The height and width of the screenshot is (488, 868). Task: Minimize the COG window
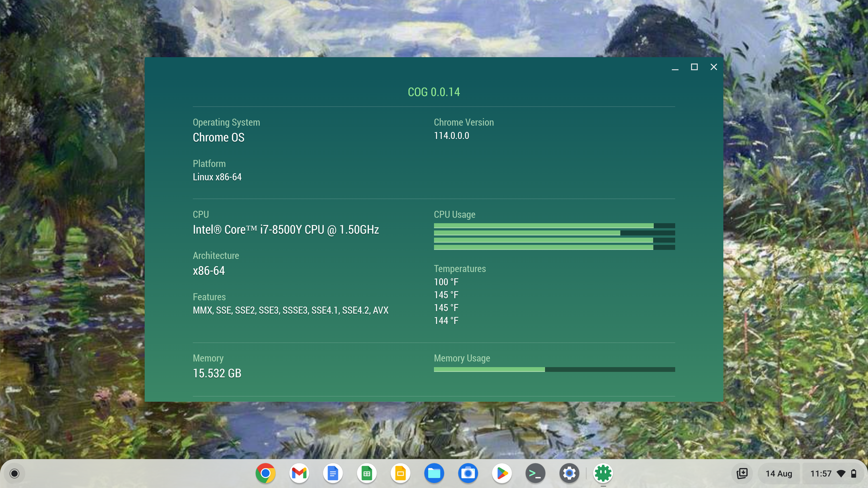tap(675, 67)
